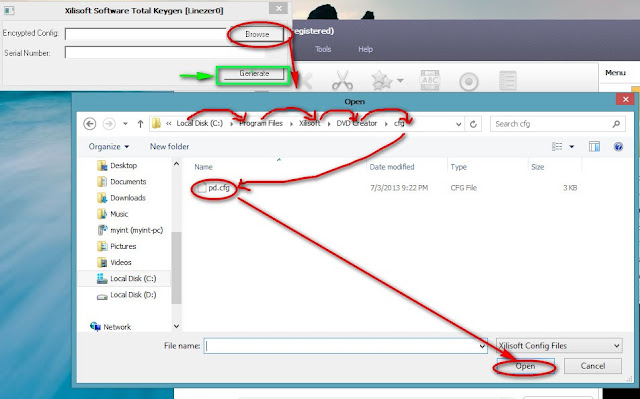Close the Open dialog
This screenshot has height=399, width=640.
625,99
